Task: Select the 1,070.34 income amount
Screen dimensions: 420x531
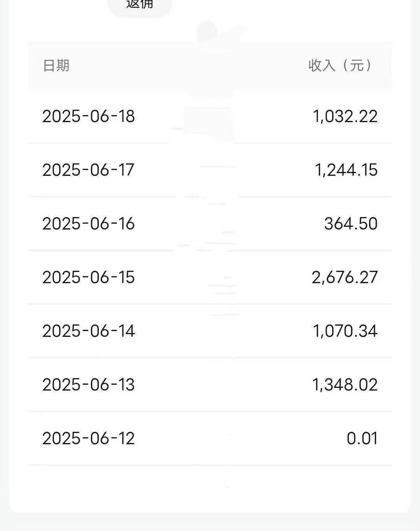Action: point(345,331)
